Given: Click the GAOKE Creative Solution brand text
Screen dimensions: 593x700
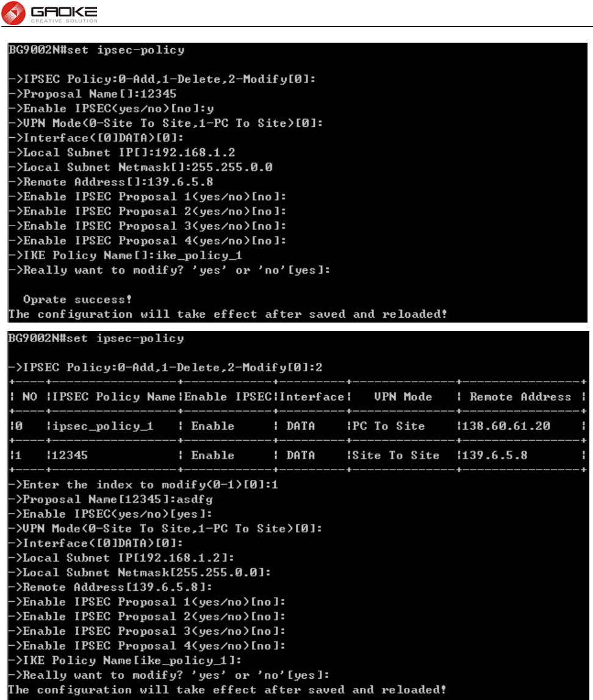Looking at the screenshot, I should point(64,14).
